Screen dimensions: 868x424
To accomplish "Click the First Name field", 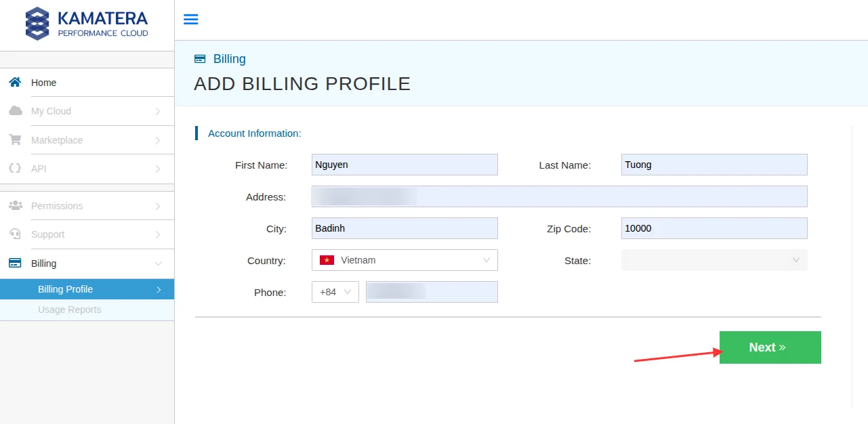I will (x=405, y=165).
